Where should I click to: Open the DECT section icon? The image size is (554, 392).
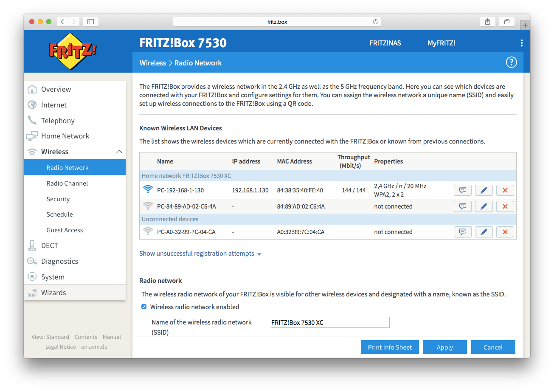[32, 245]
